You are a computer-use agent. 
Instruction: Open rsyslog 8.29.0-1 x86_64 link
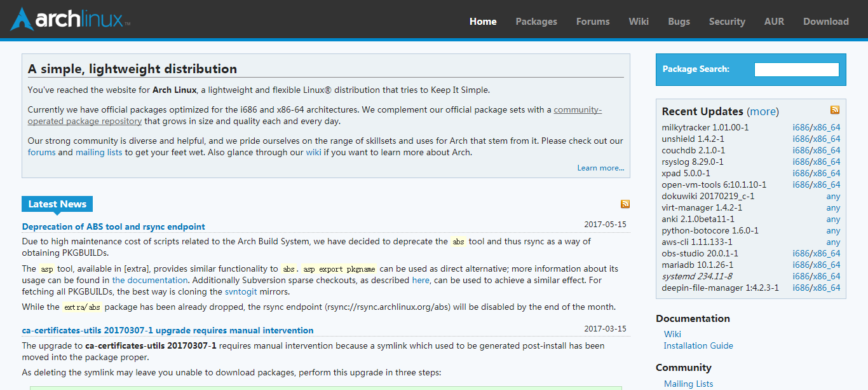point(825,162)
